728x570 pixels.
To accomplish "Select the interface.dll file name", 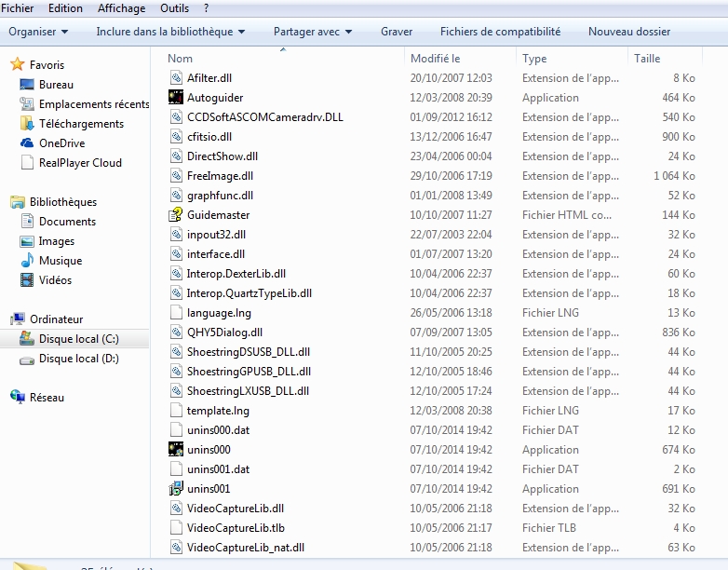I will click(216, 253).
